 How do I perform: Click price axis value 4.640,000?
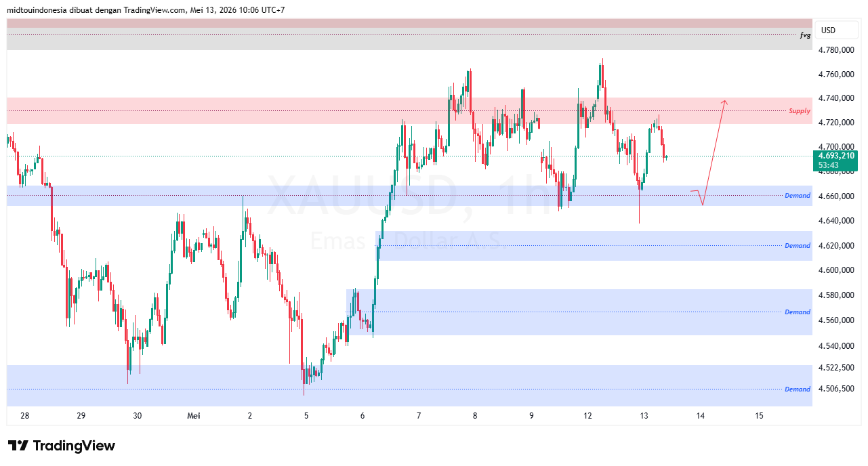836,221
